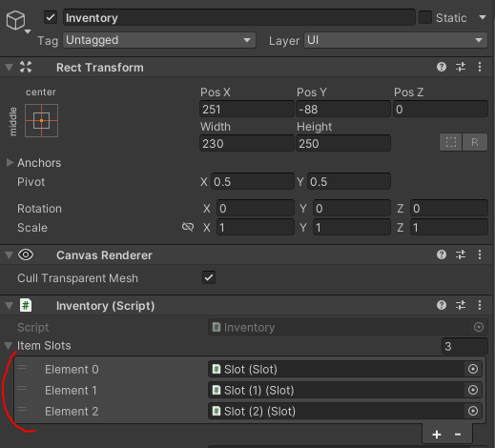Toggle raw edit mode R button
Image resolution: width=495 pixels, height=448 pixels.
475,142
